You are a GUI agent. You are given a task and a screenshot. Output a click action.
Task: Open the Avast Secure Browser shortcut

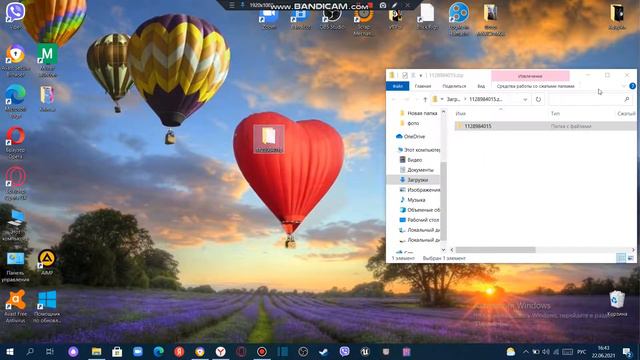pyautogui.click(x=16, y=60)
